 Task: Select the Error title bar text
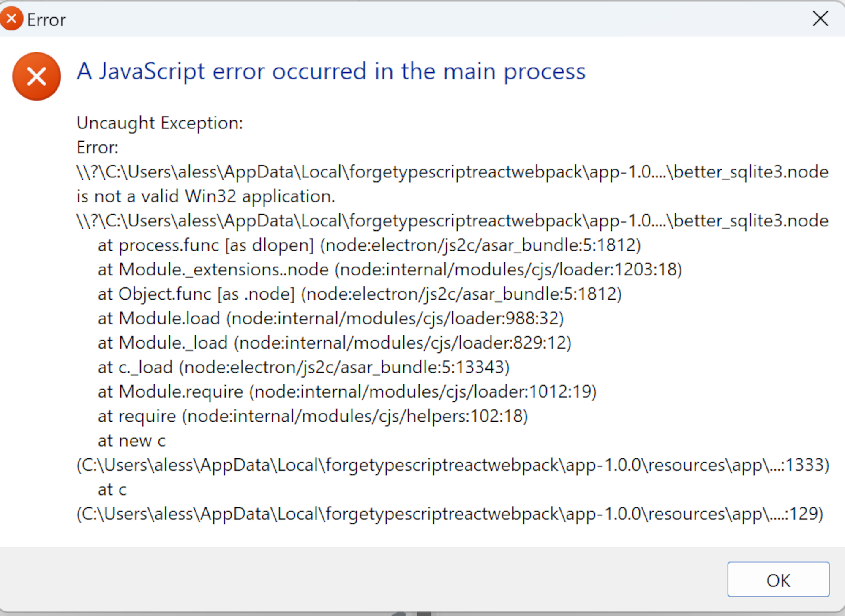click(46, 19)
